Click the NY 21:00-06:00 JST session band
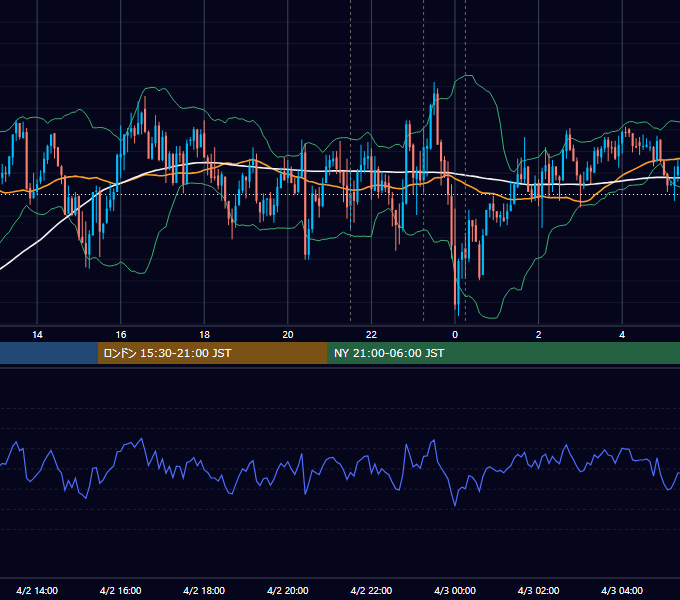The height and width of the screenshot is (600, 680). pos(503,353)
